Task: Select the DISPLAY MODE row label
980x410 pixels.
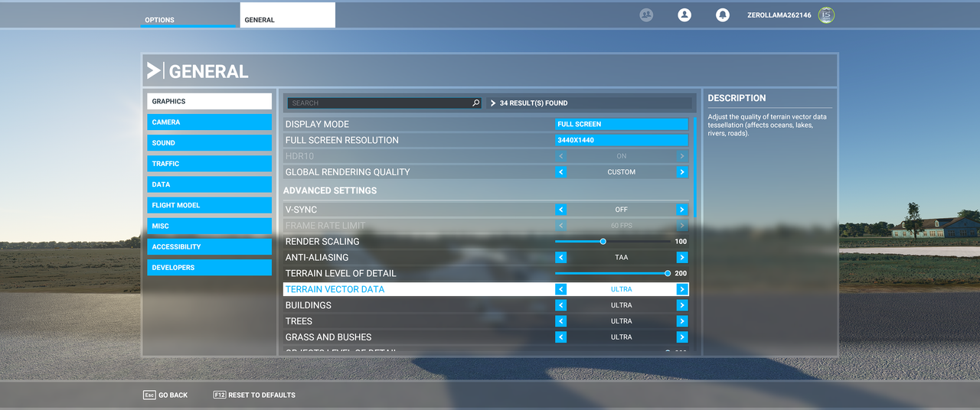Action: pos(317,124)
